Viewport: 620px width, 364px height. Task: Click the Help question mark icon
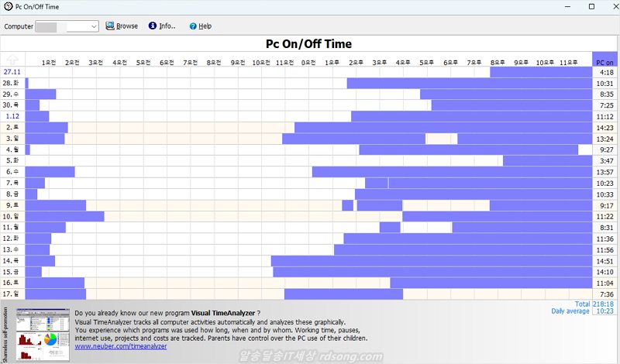click(x=191, y=26)
